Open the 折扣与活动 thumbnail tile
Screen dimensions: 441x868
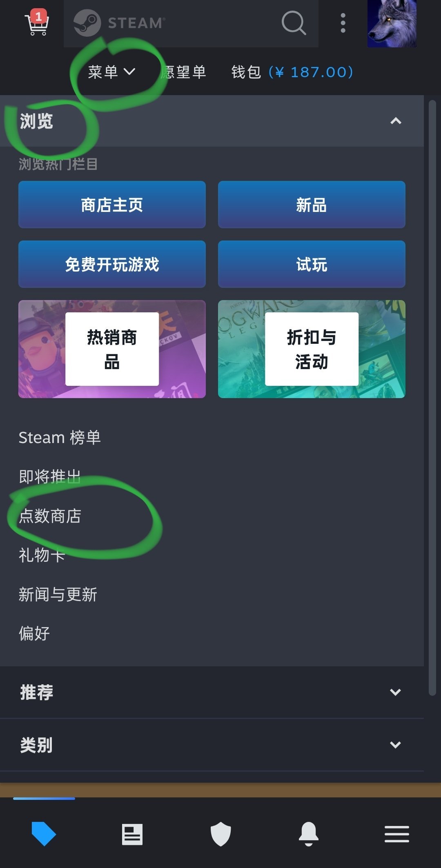312,349
